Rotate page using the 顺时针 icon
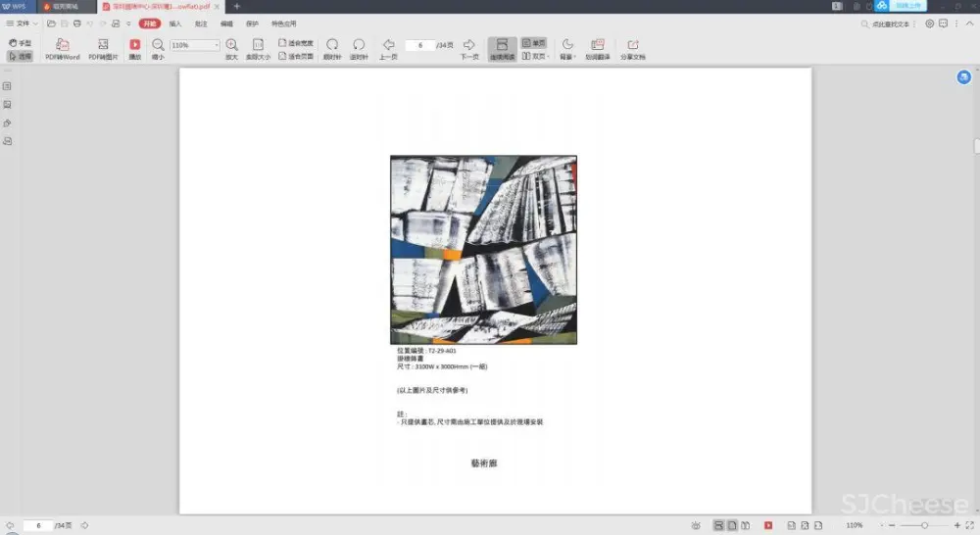Image resolution: width=980 pixels, height=535 pixels. coord(332,45)
